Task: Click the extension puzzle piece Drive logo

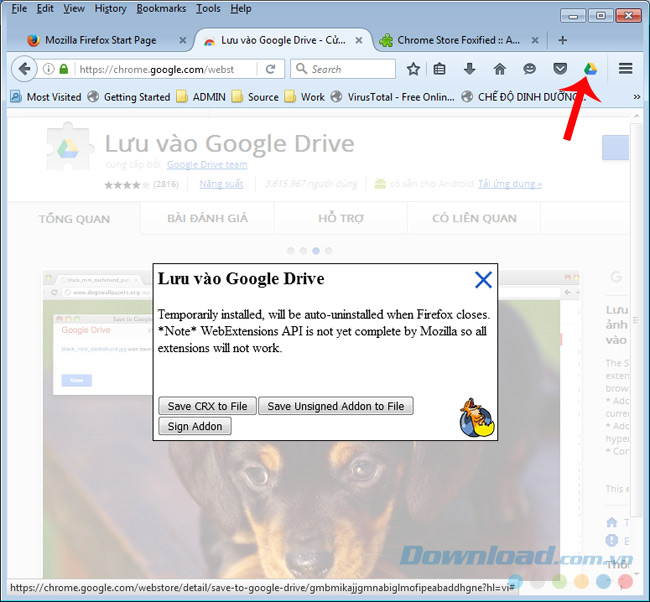Action: [x=68, y=146]
